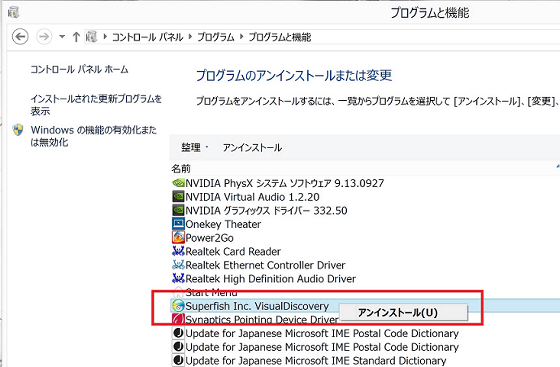
Task: Click the shield icon beside Windows features
Action: 18,130
